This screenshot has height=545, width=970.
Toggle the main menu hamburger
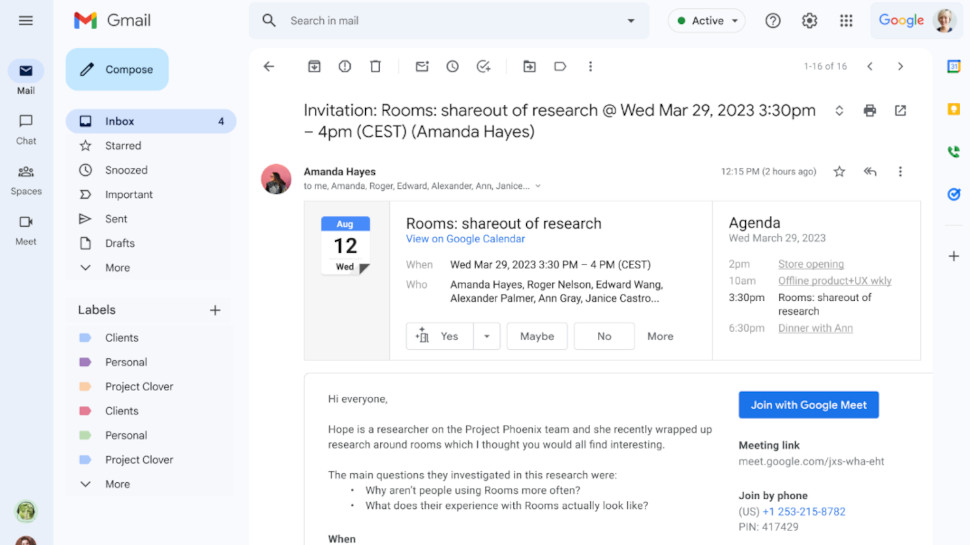[26, 21]
